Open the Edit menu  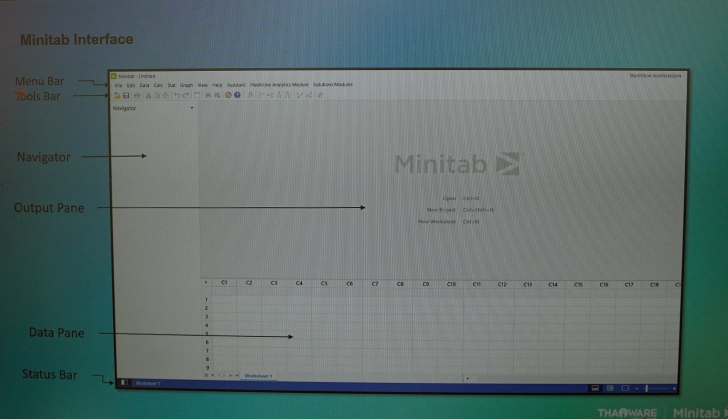tap(131, 85)
